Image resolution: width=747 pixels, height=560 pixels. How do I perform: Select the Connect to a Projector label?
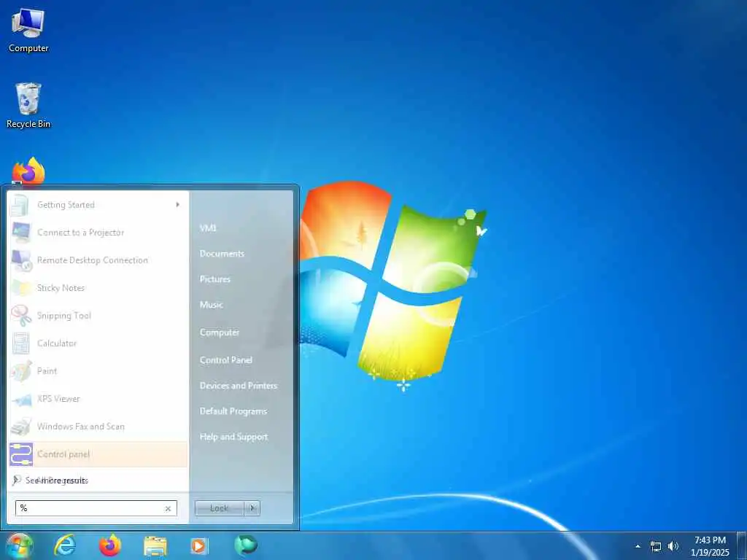[x=80, y=233]
